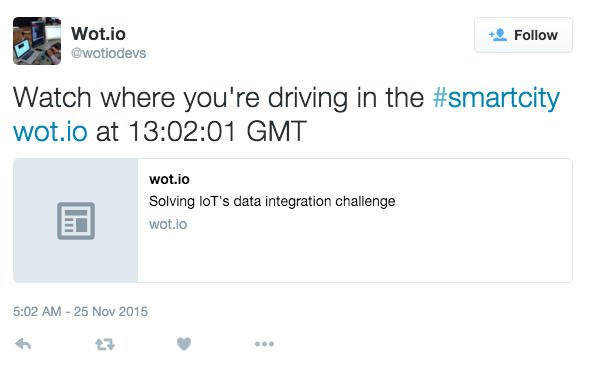Click the add-person icon inside Follow
Image resolution: width=592 pixels, height=372 pixels.
(498, 35)
